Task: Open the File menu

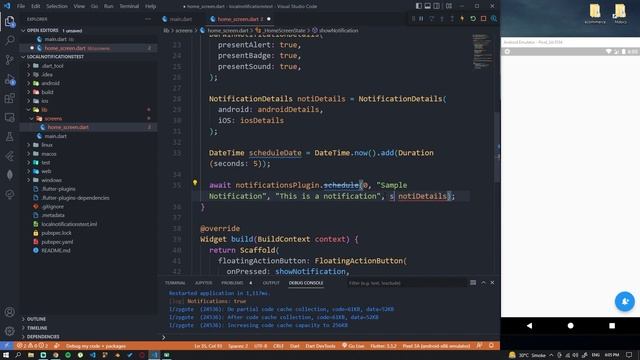Action: 21,6
